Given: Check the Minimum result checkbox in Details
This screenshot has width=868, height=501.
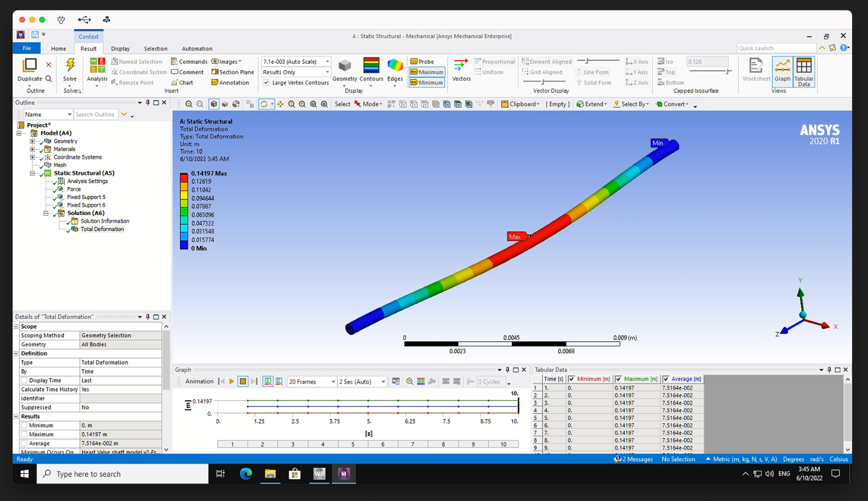Looking at the screenshot, I should pyautogui.click(x=24, y=425).
